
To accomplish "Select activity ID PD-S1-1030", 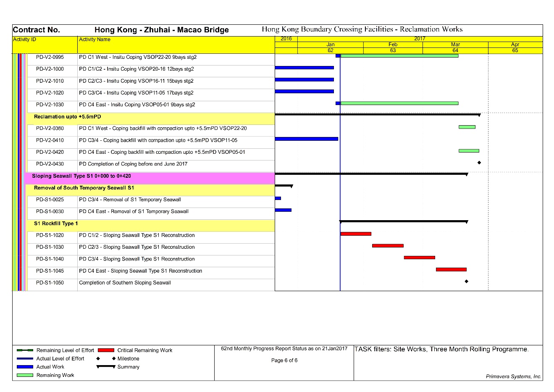I will click(x=50, y=247).
